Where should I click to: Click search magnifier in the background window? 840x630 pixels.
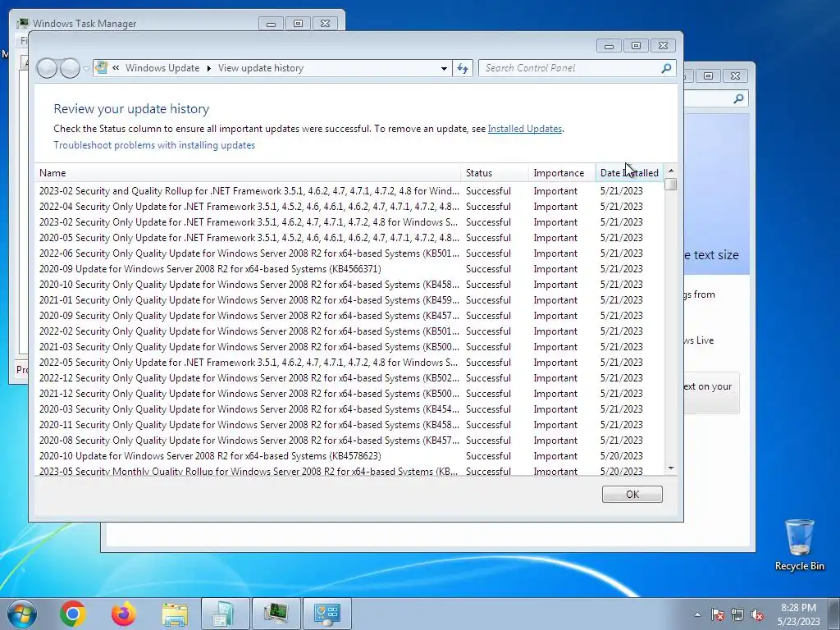coord(738,98)
